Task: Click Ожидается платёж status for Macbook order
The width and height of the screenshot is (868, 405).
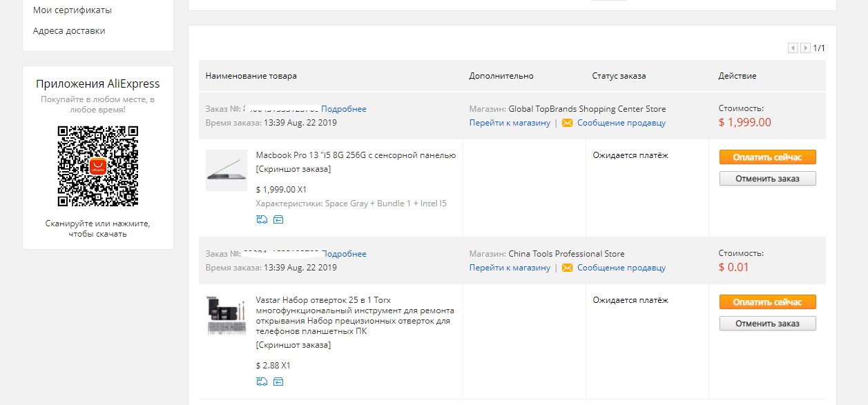Action: (x=631, y=155)
